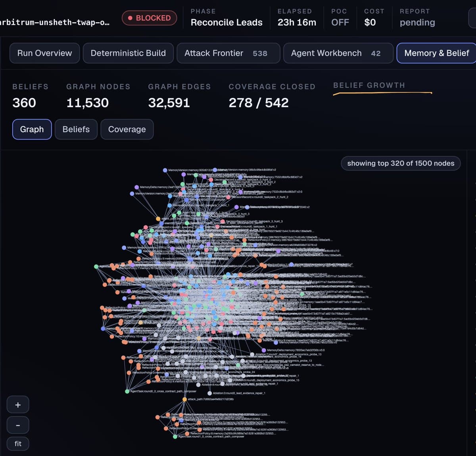The width and height of the screenshot is (476, 456).
Task: Click the Attack Frontier count 538
Action: point(260,53)
